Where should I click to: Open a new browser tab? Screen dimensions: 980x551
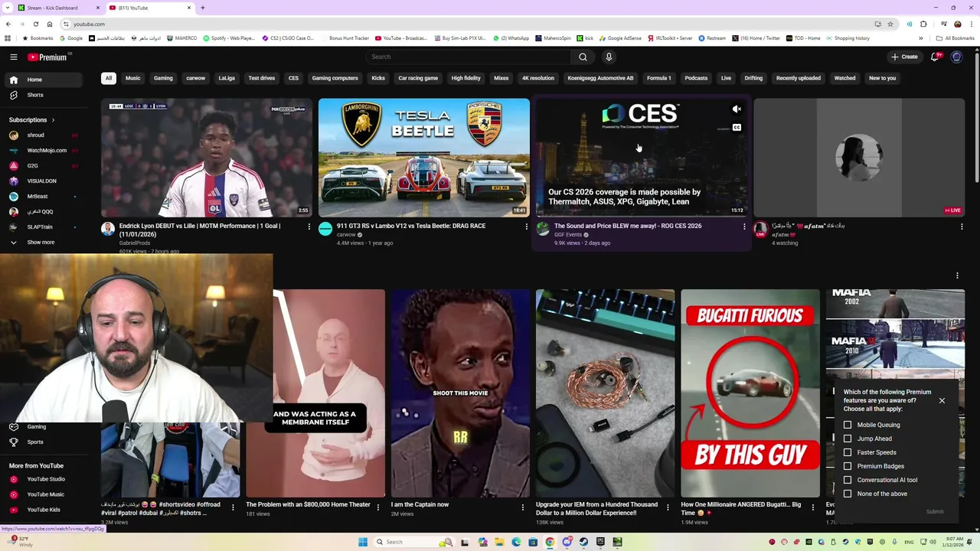[x=203, y=8]
